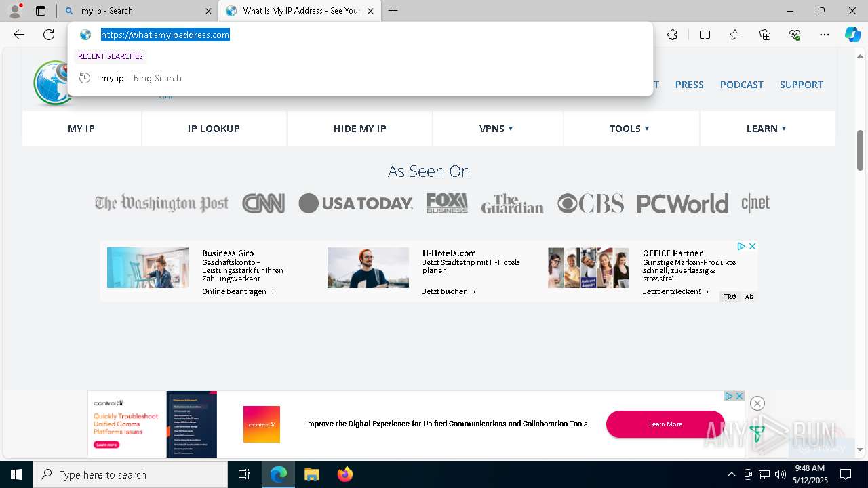This screenshot has height=488, width=868.
Task: Open the browser profile icon
Action: [15, 11]
